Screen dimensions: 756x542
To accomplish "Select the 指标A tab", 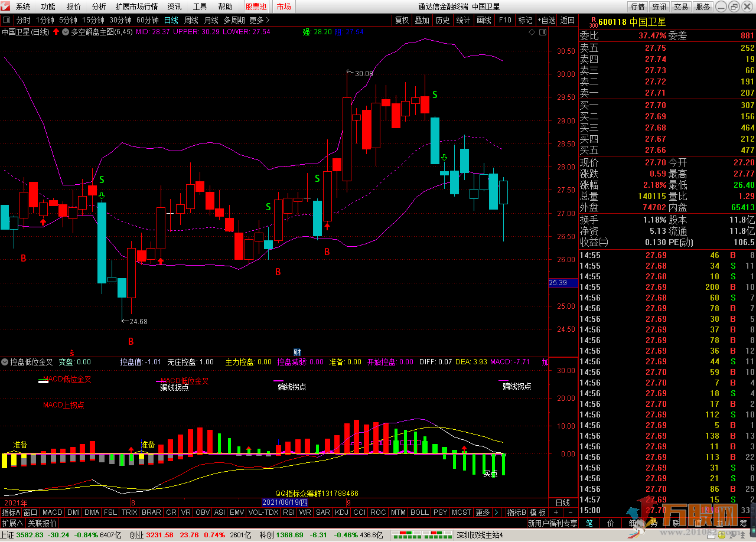I will coord(11,512).
